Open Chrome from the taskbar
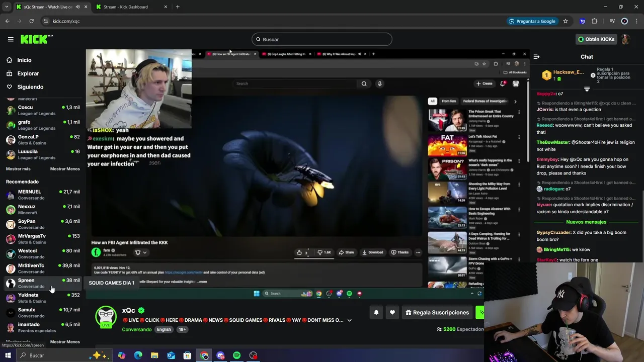Screen dimensions: 644x362 [204, 355]
